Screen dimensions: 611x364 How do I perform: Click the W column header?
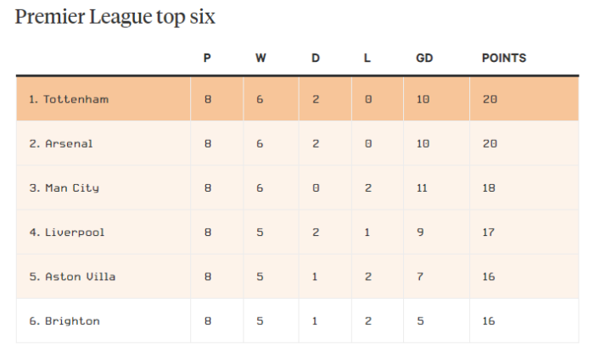[260, 59]
